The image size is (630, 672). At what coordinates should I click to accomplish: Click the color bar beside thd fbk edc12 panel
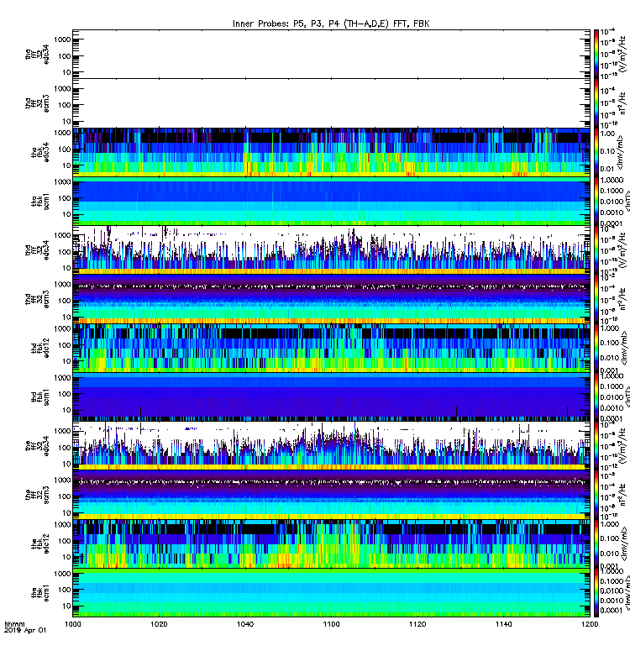pos(596,348)
